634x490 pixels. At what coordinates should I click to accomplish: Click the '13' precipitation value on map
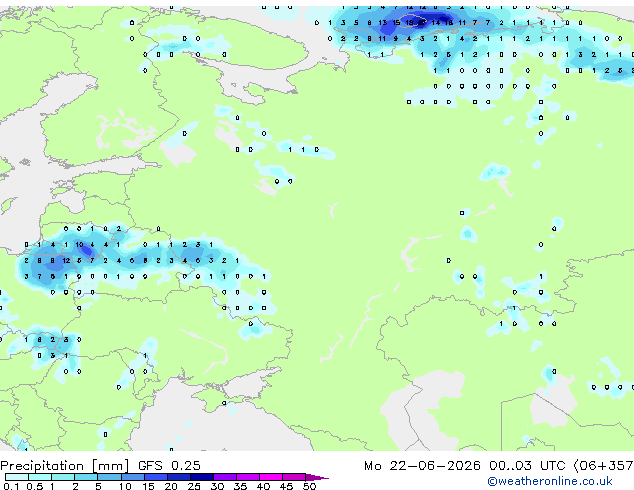point(383,23)
